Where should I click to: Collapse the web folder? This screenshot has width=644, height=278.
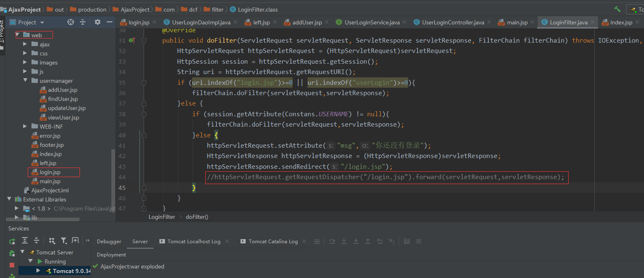tap(17, 35)
